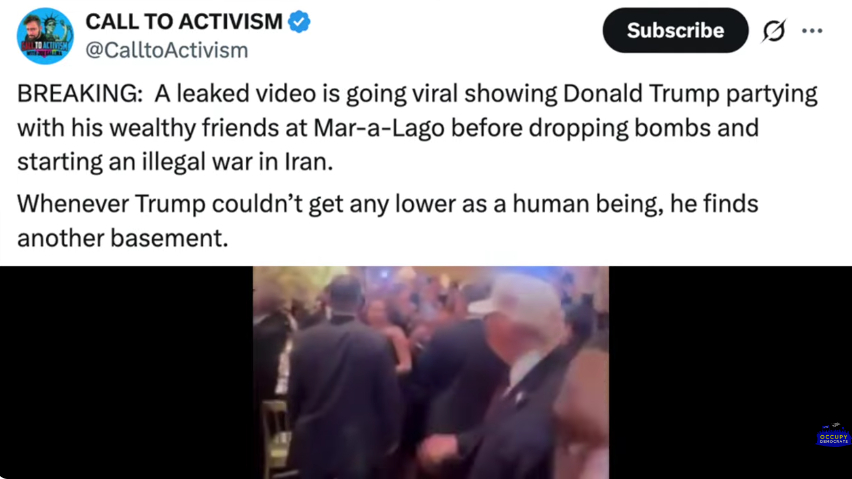Click the dark-suited man facing away in video

342,380
